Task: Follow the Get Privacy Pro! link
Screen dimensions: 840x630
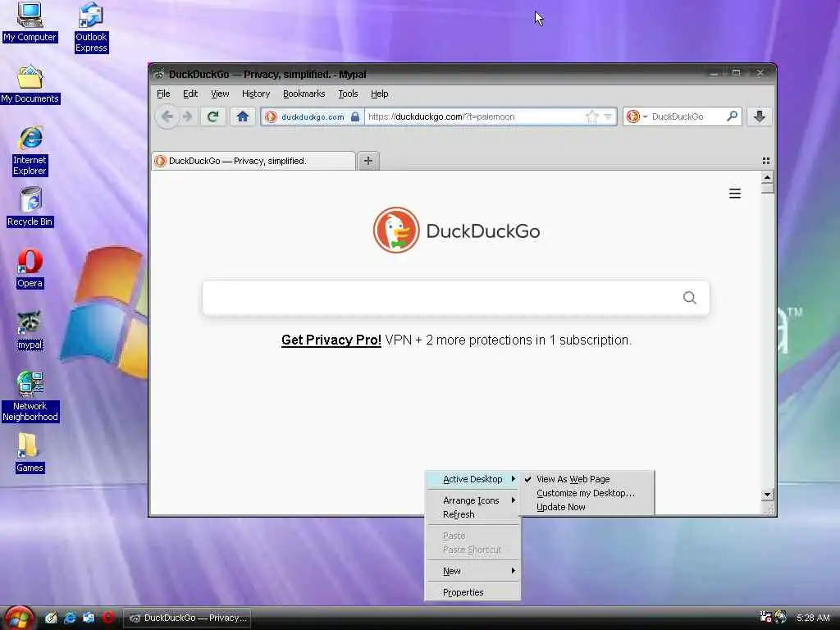Action: (x=331, y=340)
